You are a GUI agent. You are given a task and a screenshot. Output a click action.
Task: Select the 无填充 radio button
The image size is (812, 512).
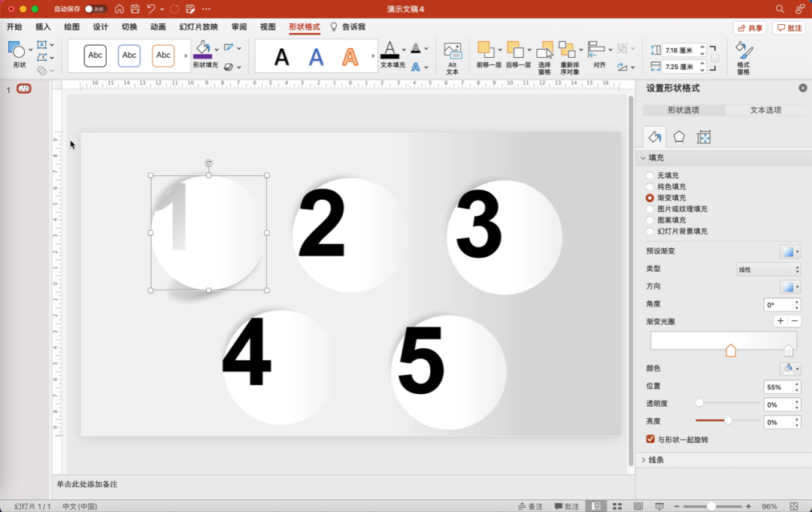coord(650,175)
